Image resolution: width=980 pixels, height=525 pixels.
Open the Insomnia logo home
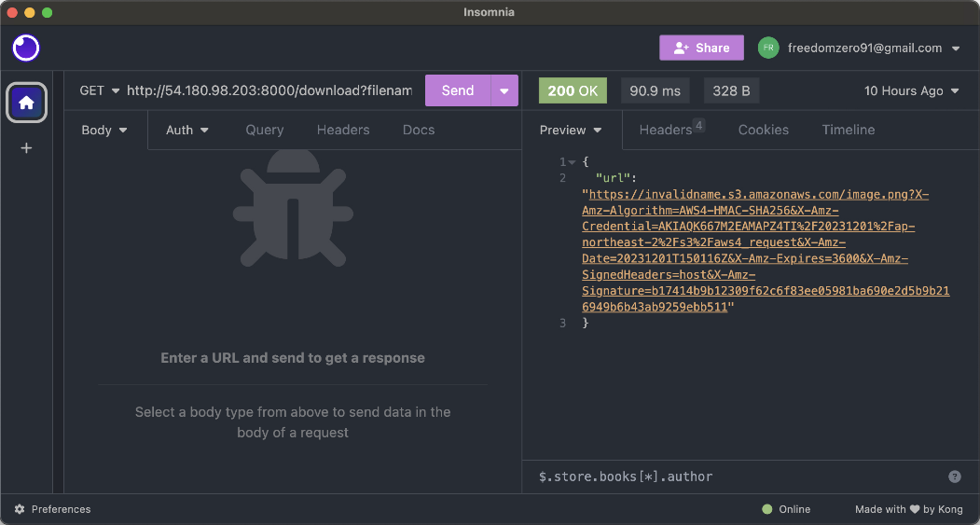[25, 48]
